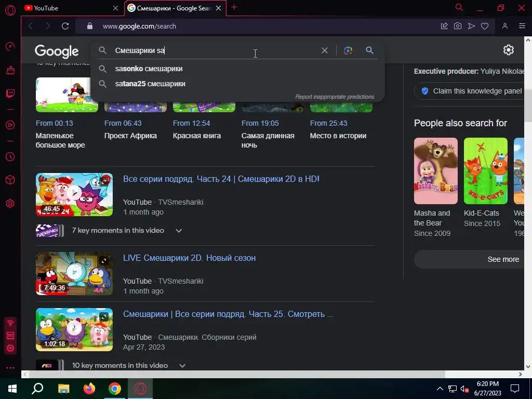Viewport: 532px width, 399px height.
Task: Open the address bar send arrow icon
Action: tap(471, 26)
